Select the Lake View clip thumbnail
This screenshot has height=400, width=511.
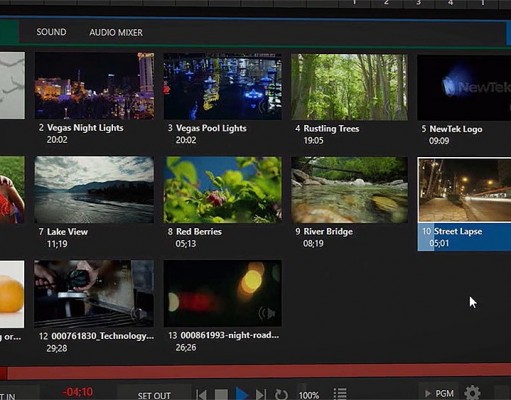pyautogui.click(x=94, y=189)
